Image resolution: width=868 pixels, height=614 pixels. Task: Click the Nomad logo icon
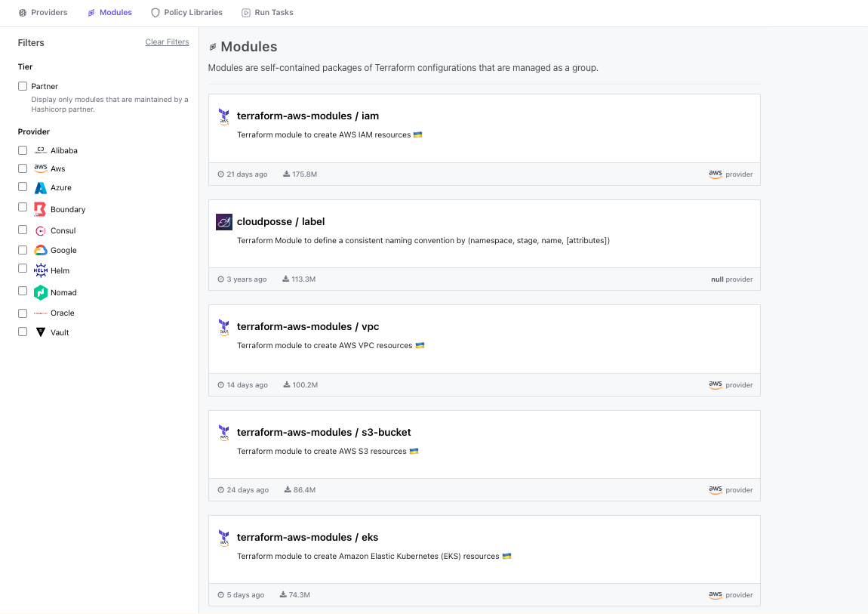[41, 292]
